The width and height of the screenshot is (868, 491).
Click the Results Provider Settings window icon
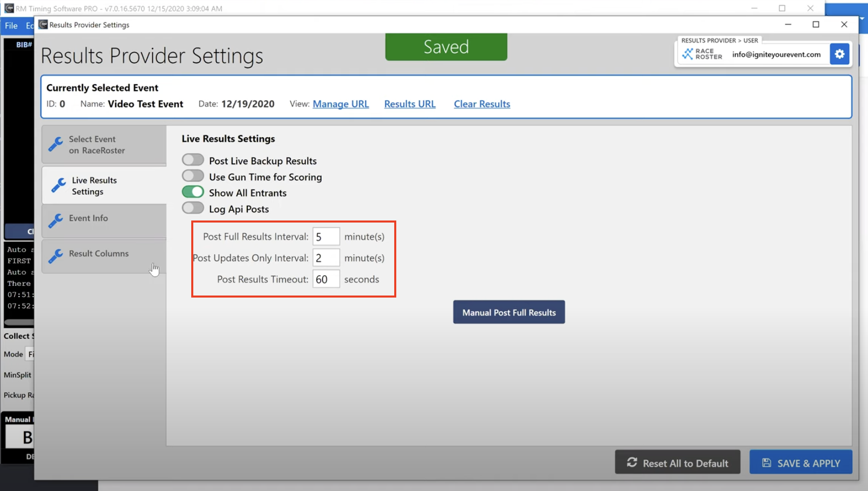[x=43, y=24]
